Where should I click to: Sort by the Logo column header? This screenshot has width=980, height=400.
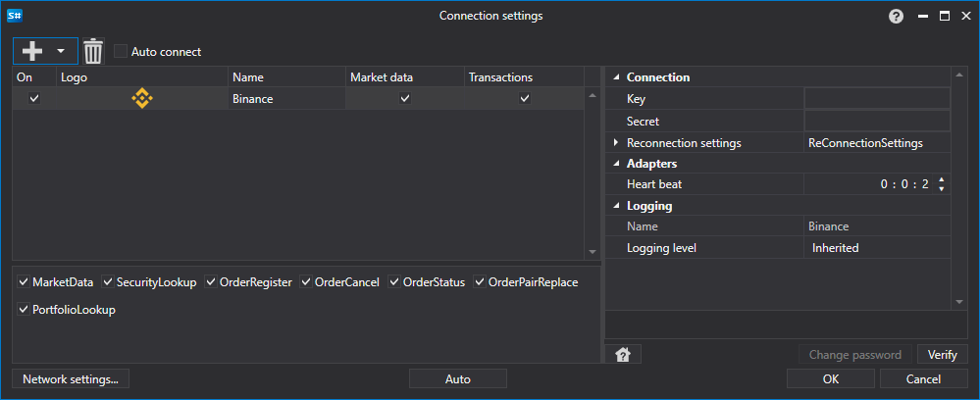(x=142, y=77)
